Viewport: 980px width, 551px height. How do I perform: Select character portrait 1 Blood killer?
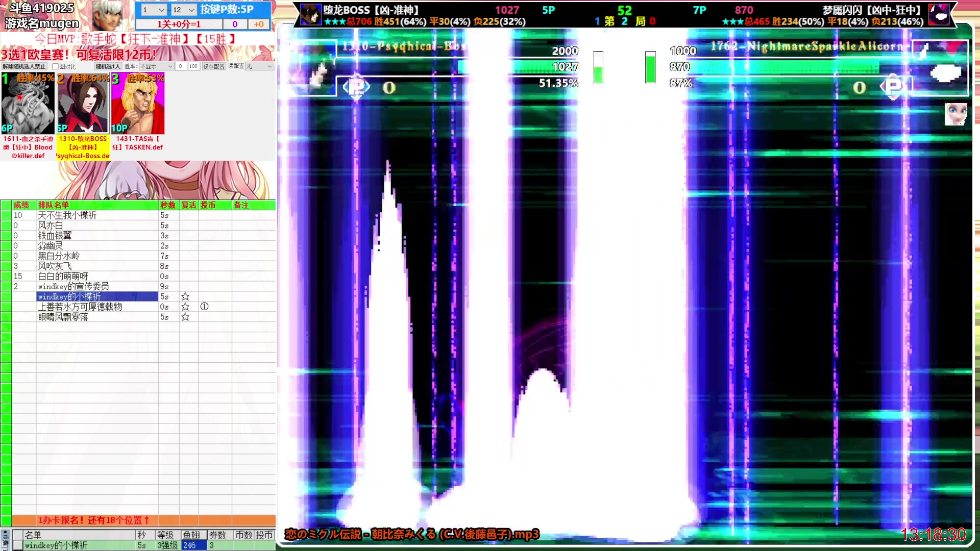[28, 103]
